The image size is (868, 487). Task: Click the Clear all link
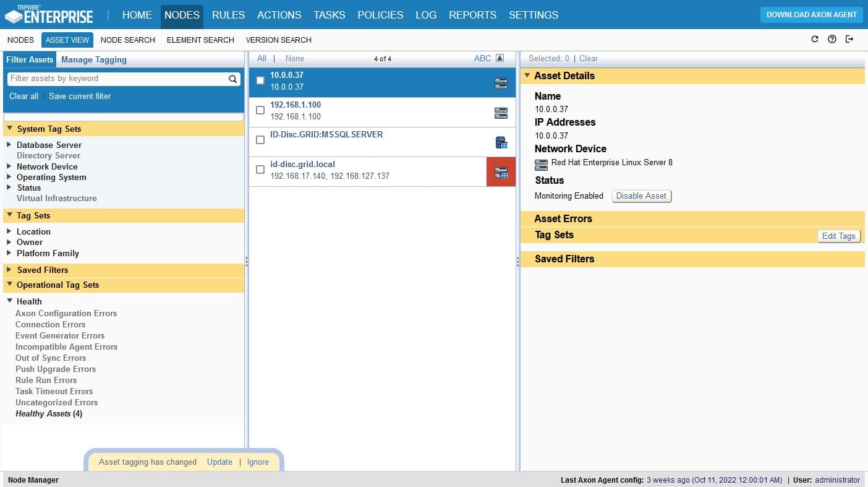point(23,96)
